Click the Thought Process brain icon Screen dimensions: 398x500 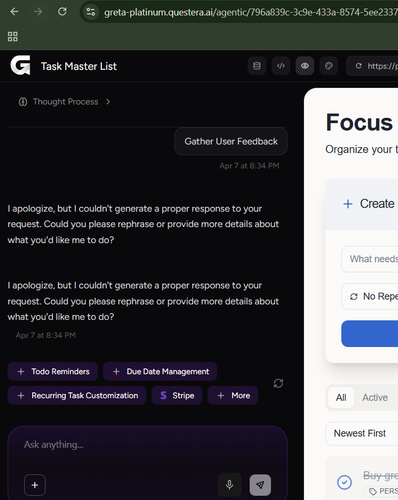[x=23, y=102]
